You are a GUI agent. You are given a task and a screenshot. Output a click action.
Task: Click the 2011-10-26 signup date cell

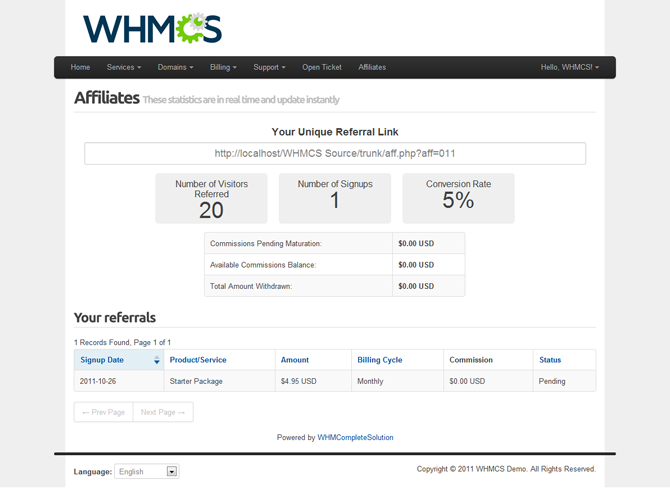click(119, 381)
